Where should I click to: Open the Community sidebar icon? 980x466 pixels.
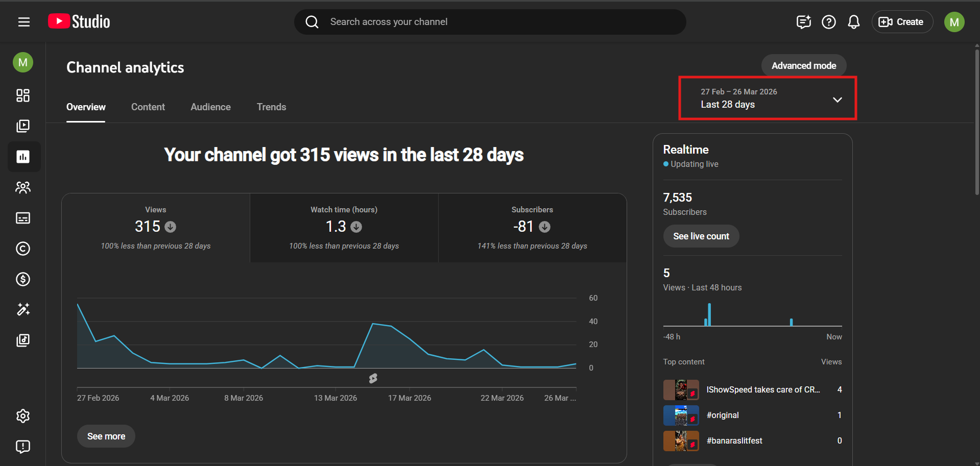[x=23, y=187]
